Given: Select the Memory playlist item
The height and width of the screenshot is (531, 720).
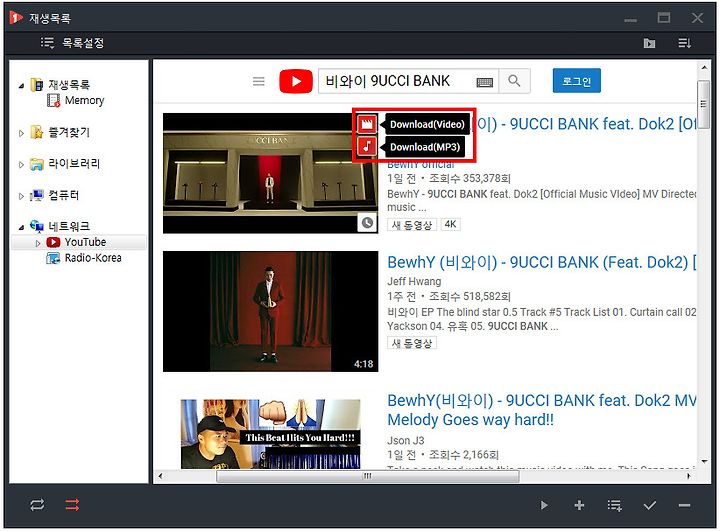Looking at the screenshot, I should [x=84, y=100].
